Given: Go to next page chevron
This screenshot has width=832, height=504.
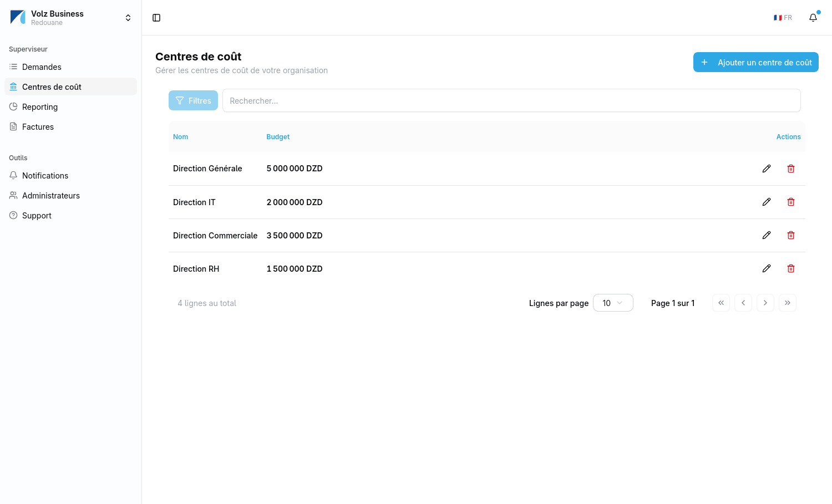Looking at the screenshot, I should tap(765, 303).
